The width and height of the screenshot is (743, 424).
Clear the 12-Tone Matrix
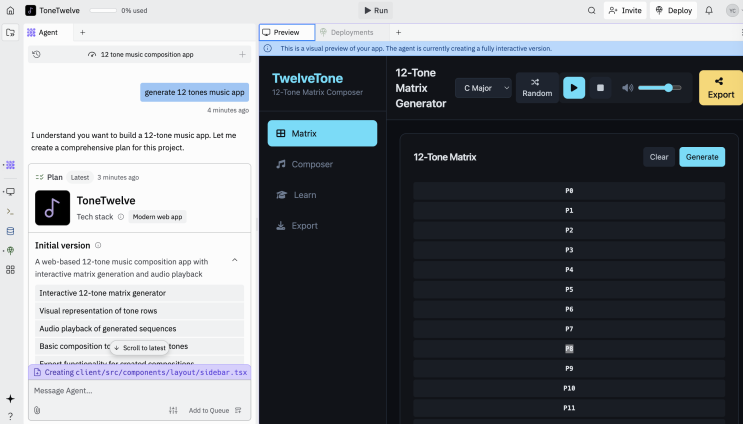click(x=659, y=157)
